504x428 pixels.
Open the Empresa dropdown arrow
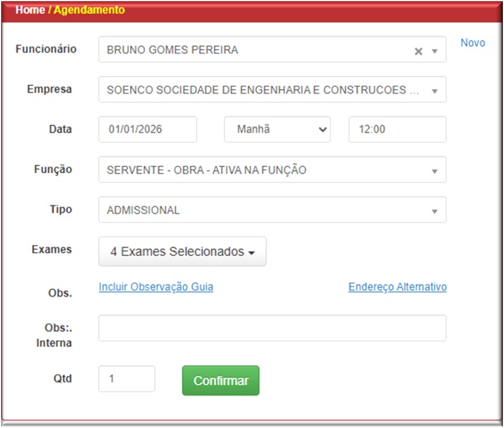point(434,91)
